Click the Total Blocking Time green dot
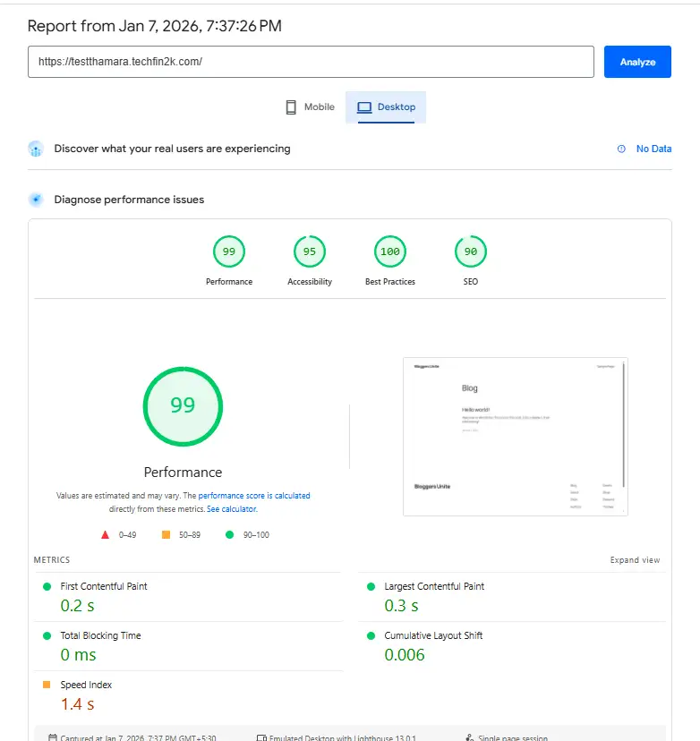Viewport: 700px width, 741px height. coord(47,635)
